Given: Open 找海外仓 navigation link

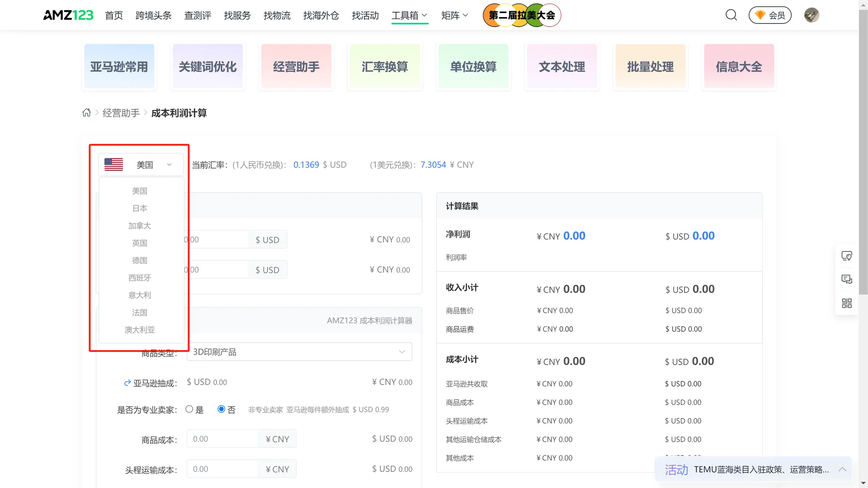Looking at the screenshot, I should point(321,15).
